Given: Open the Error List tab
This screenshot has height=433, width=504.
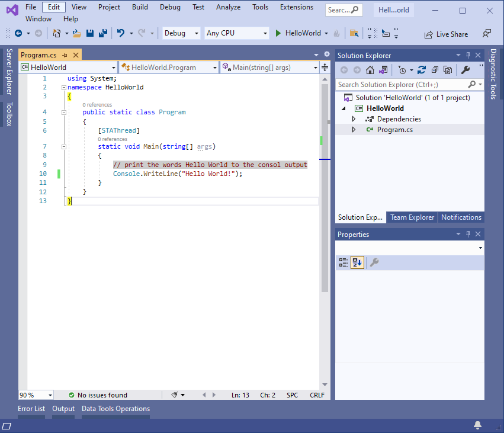Looking at the screenshot, I should coord(31,409).
